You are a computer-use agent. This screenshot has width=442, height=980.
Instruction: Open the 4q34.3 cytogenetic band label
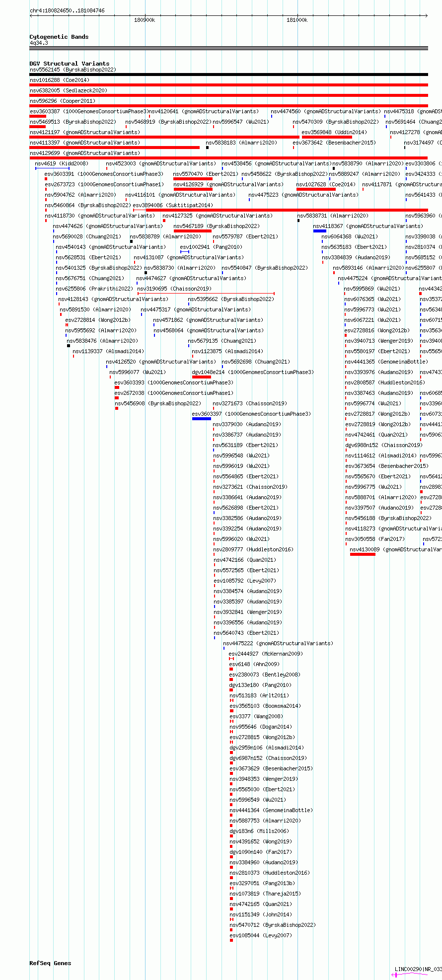point(39,43)
